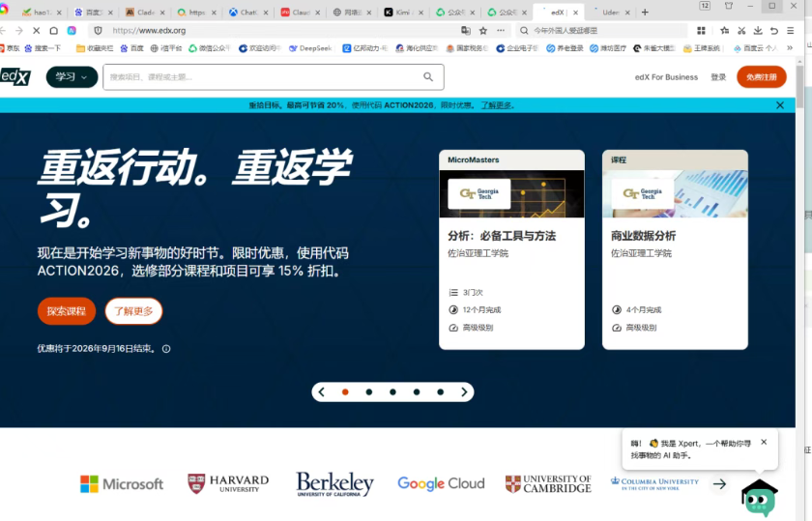Open the favorites list star icon
Screen dimensions: 812x521
click(724, 31)
